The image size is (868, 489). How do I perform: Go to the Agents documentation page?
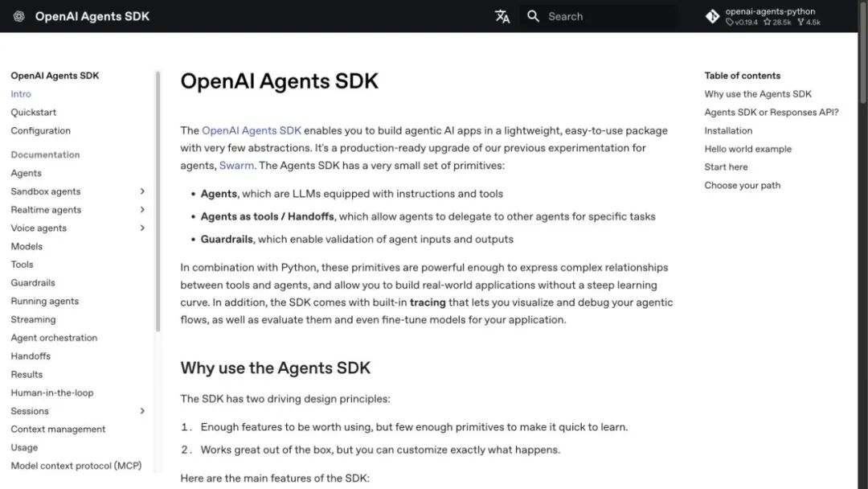pos(26,174)
